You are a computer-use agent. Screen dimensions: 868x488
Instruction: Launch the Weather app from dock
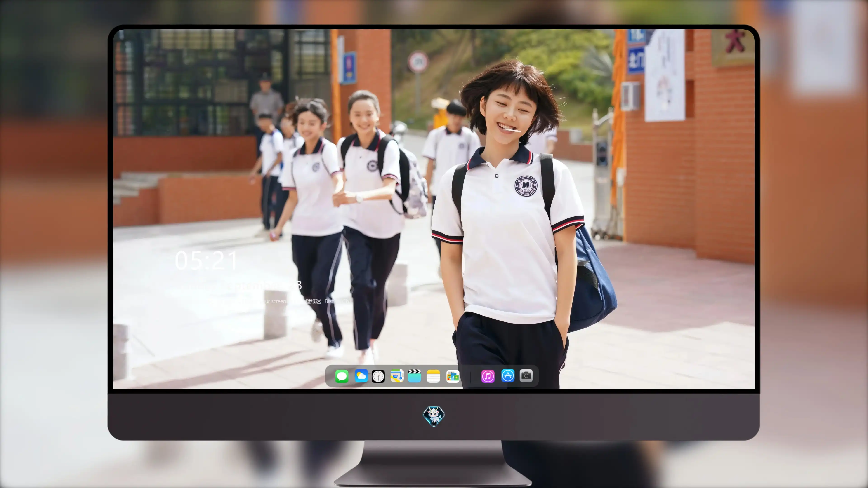pyautogui.click(x=361, y=376)
